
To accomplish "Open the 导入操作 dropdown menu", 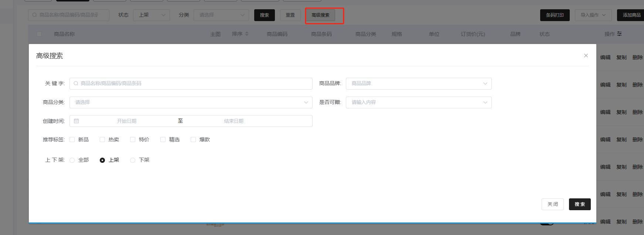I will [593, 15].
